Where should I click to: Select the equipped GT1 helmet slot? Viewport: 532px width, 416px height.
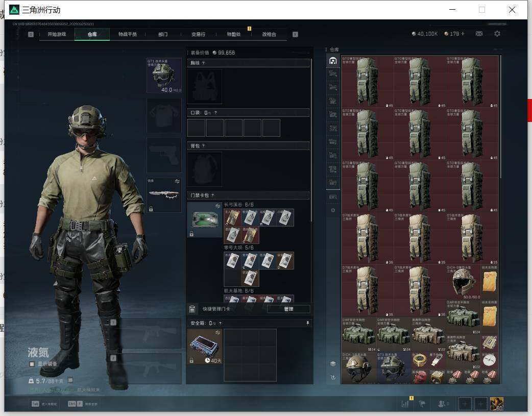pyautogui.click(x=164, y=76)
